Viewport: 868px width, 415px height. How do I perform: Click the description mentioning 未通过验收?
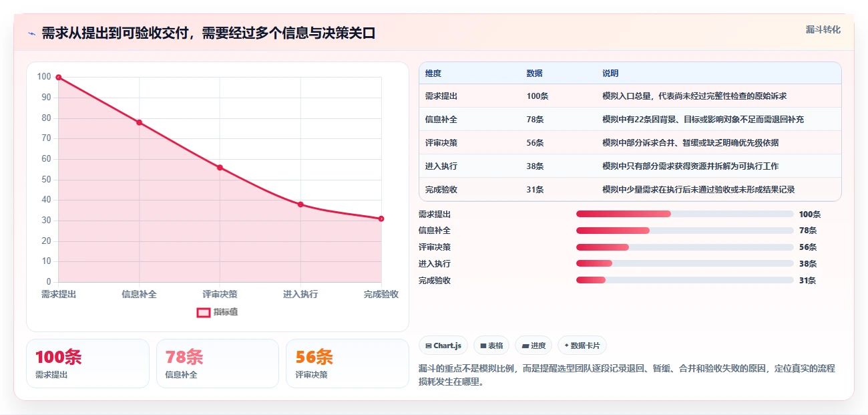point(698,190)
